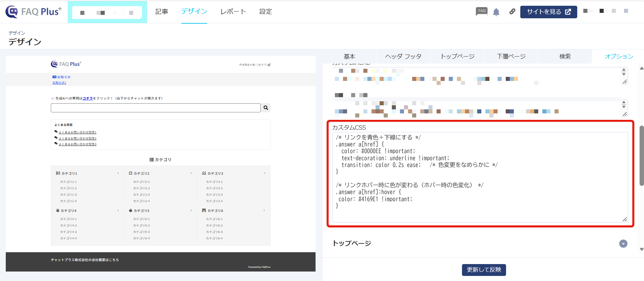Click the サイトを見る button

pyautogui.click(x=548, y=12)
